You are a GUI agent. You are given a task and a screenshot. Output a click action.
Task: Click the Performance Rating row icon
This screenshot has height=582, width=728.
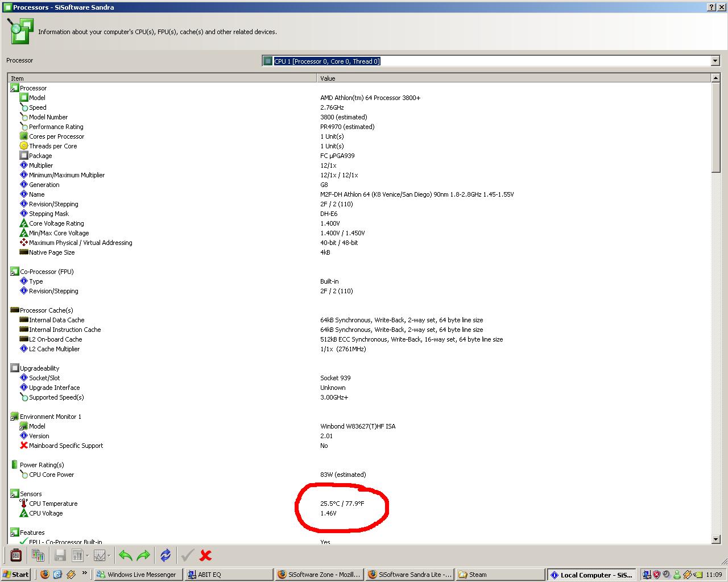click(x=24, y=127)
